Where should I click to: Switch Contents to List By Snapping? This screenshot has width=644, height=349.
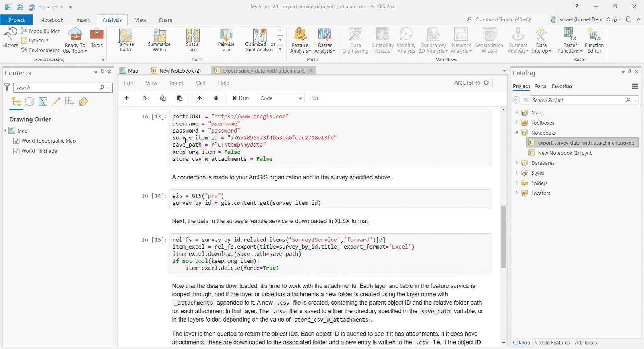[x=70, y=102]
